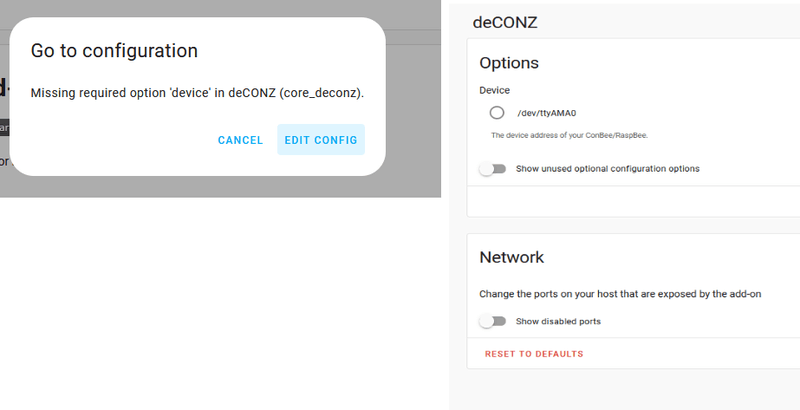Click the 'Change the ports on your host' text
Screen dimensions: 800x410
coord(620,294)
